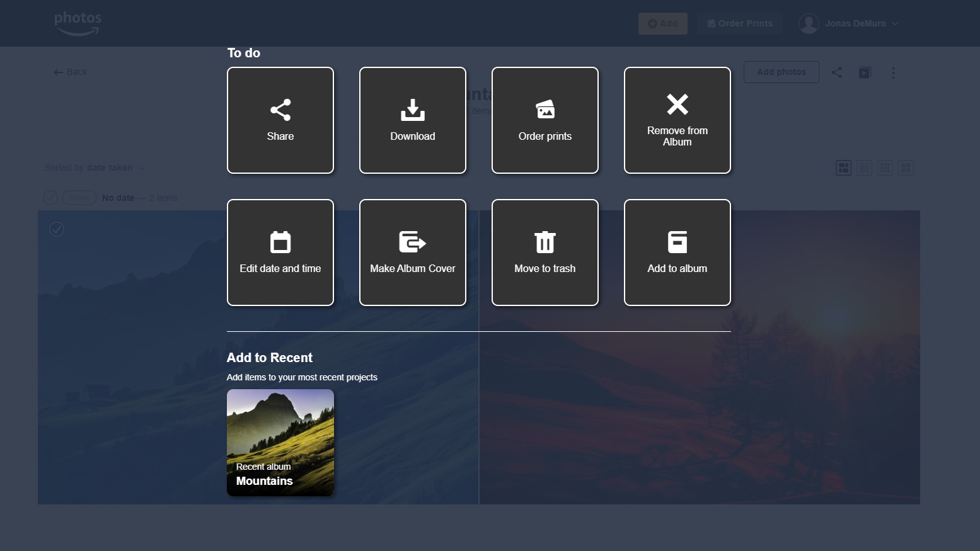The width and height of the screenshot is (980, 551).
Task: Toggle the select-all circle for No date group
Action: tap(50, 198)
